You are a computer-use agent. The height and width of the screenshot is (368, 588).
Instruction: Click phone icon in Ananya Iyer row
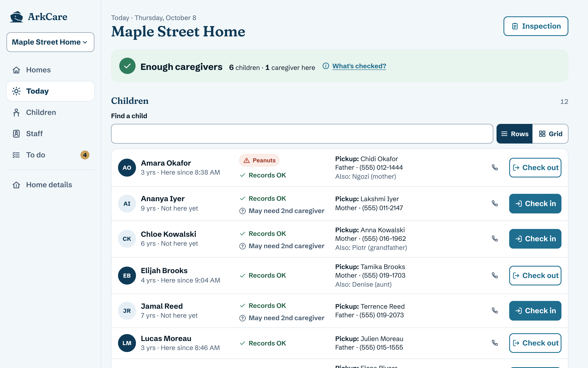click(495, 203)
